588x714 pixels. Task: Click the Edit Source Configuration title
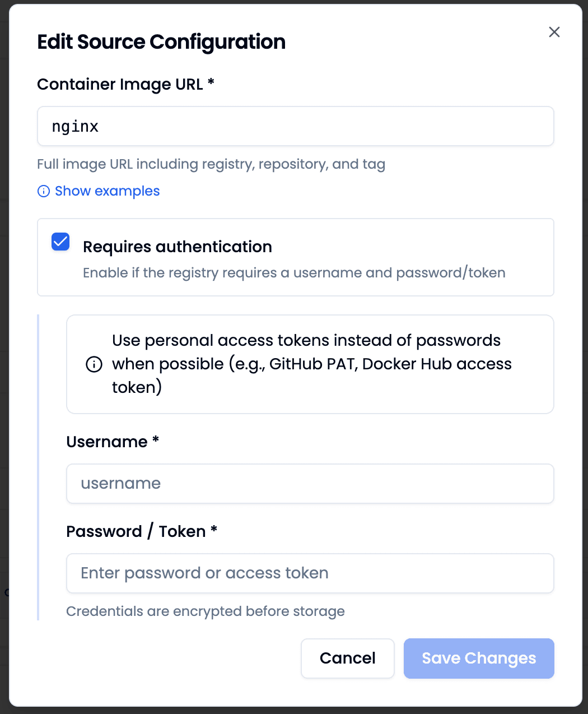pyautogui.click(x=161, y=41)
